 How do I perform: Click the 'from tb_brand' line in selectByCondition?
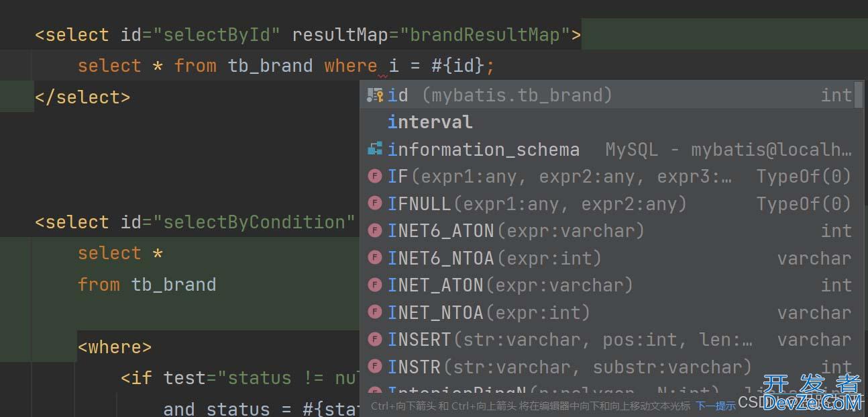[x=147, y=285]
